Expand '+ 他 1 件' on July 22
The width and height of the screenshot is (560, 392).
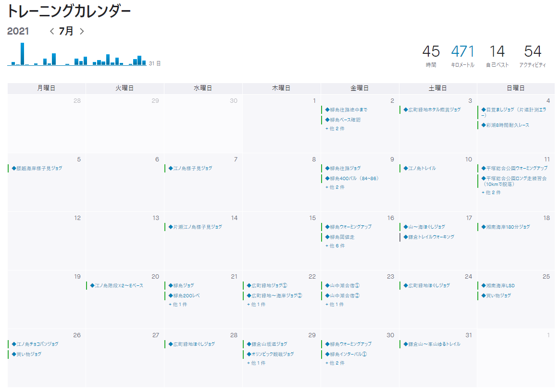pos(256,305)
